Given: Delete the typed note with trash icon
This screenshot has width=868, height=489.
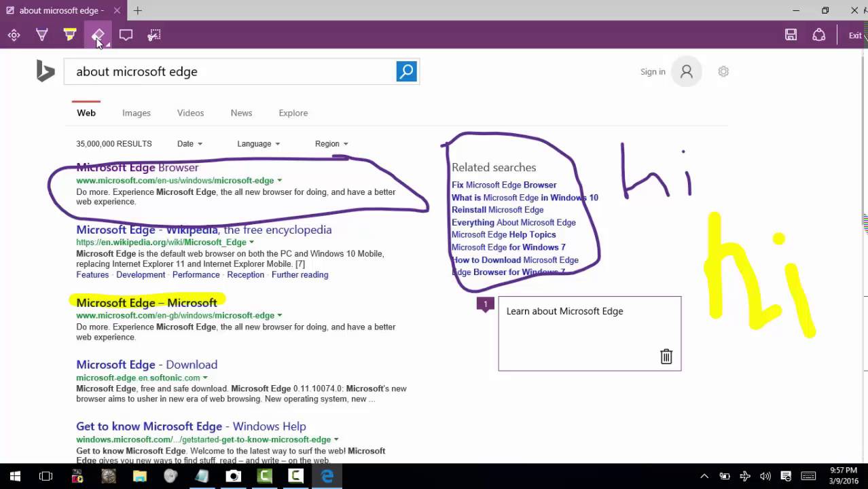Looking at the screenshot, I should pyautogui.click(x=666, y=357).
